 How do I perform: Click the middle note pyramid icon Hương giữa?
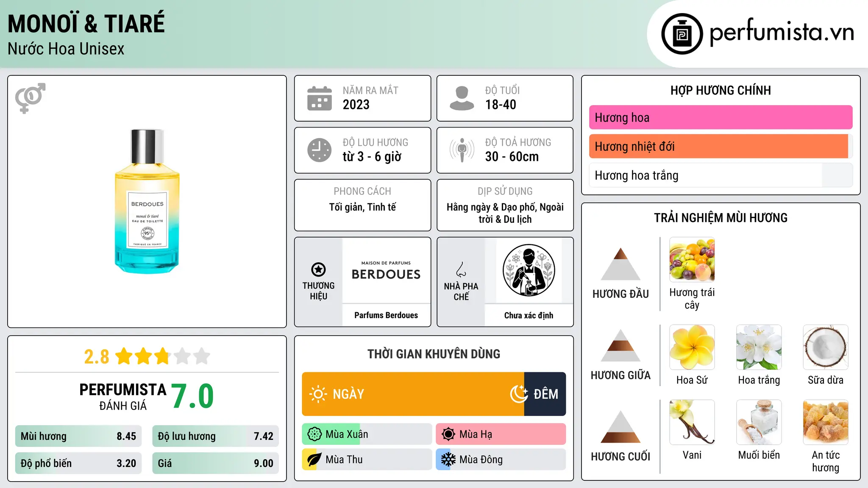click(620, 345)
